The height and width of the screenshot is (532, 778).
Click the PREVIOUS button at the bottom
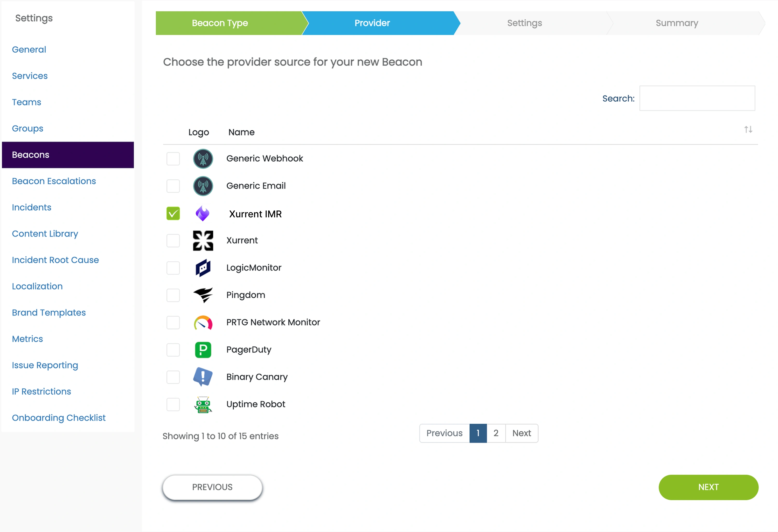tap(212, 487)
